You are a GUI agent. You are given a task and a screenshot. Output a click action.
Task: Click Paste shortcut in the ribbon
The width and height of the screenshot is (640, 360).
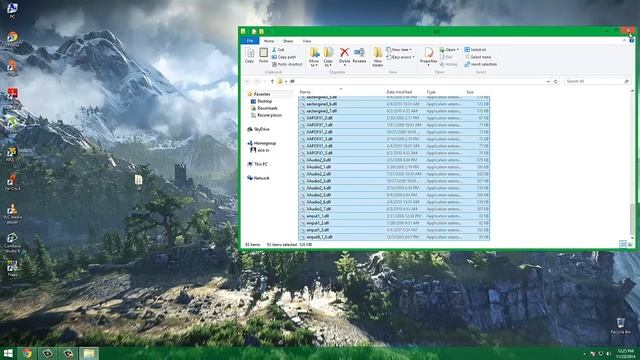[x=287, y=64]
